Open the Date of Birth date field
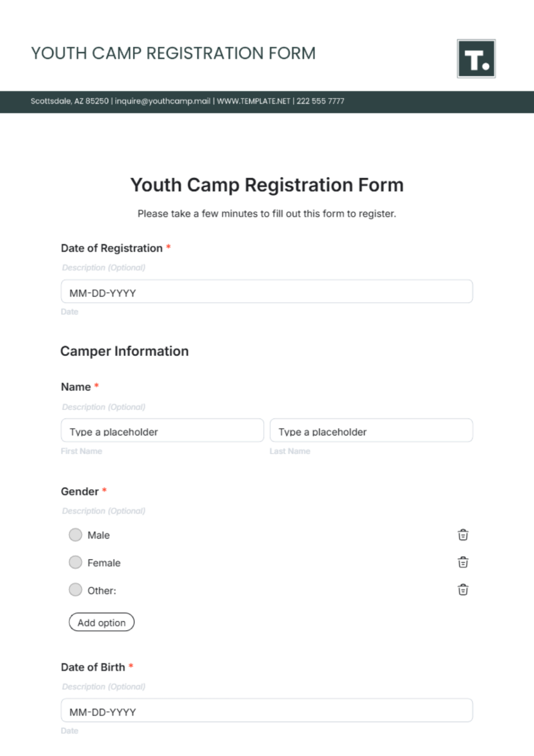 pyautogui.click(x=267, y=711)
